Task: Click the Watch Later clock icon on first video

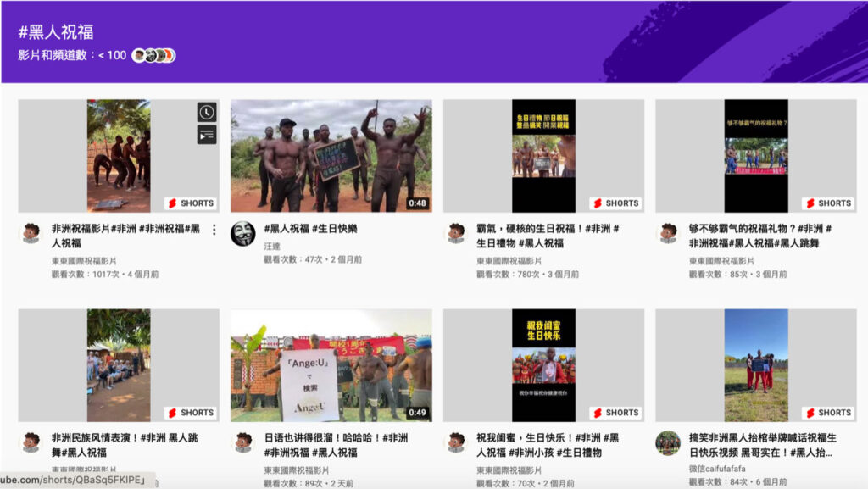Action: click(207, 112)
